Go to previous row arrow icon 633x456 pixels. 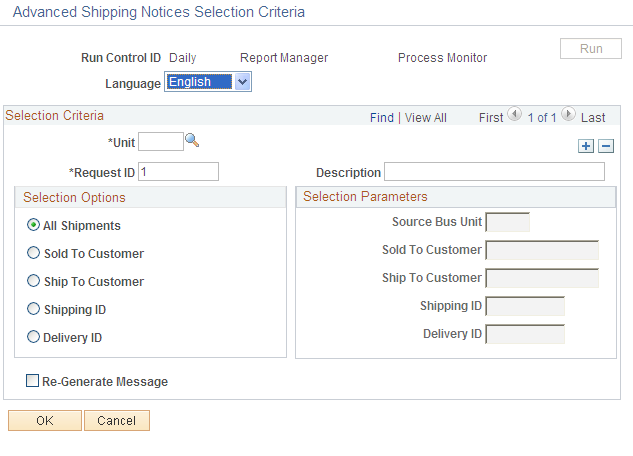515,116
